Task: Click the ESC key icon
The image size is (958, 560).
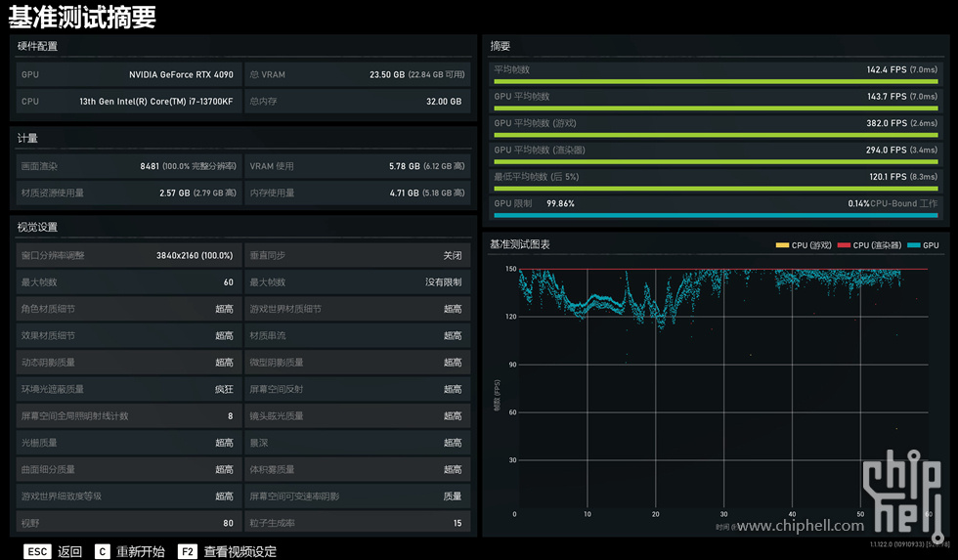Action: pos(37,551)
